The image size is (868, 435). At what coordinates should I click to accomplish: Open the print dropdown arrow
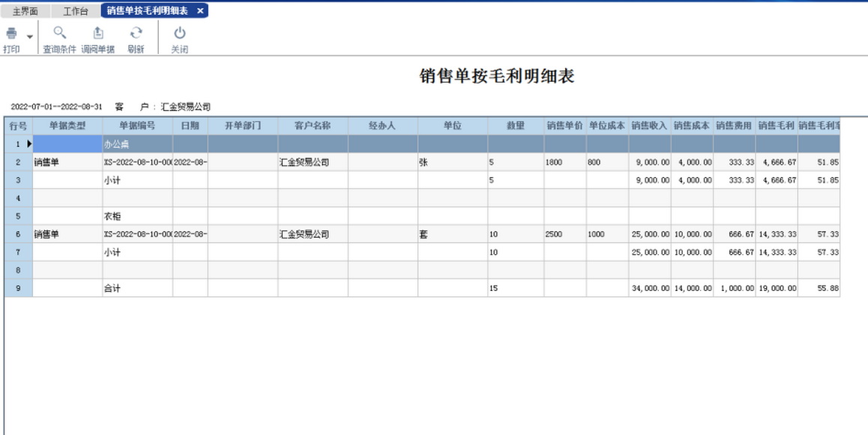click(30, 36)
